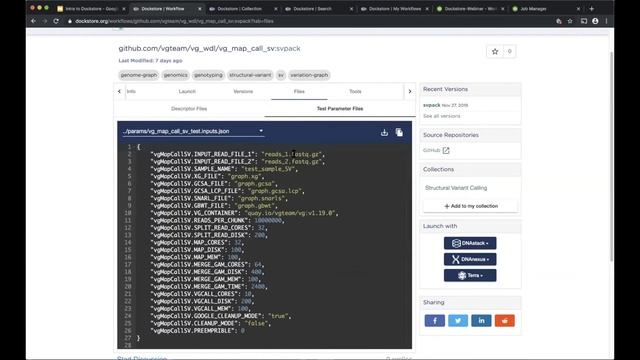This screenshot has width=640, height=360.
Task: Open the GitHub external link icon
Action: coord(446,150)
